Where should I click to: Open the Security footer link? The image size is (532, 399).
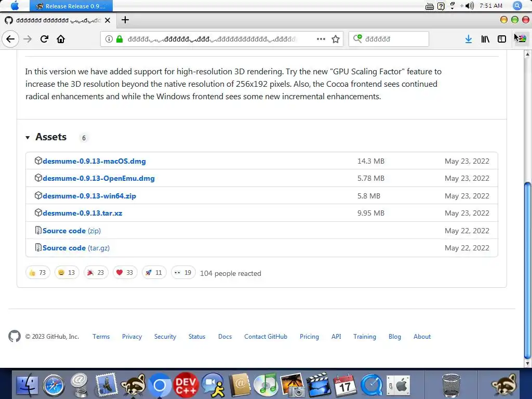165,337
